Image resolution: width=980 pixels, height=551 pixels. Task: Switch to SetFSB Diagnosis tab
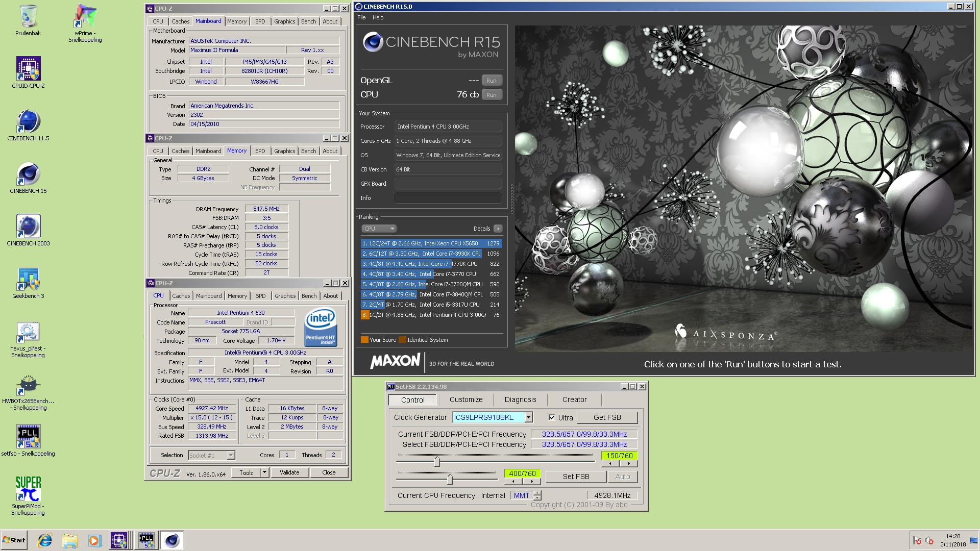520,399
